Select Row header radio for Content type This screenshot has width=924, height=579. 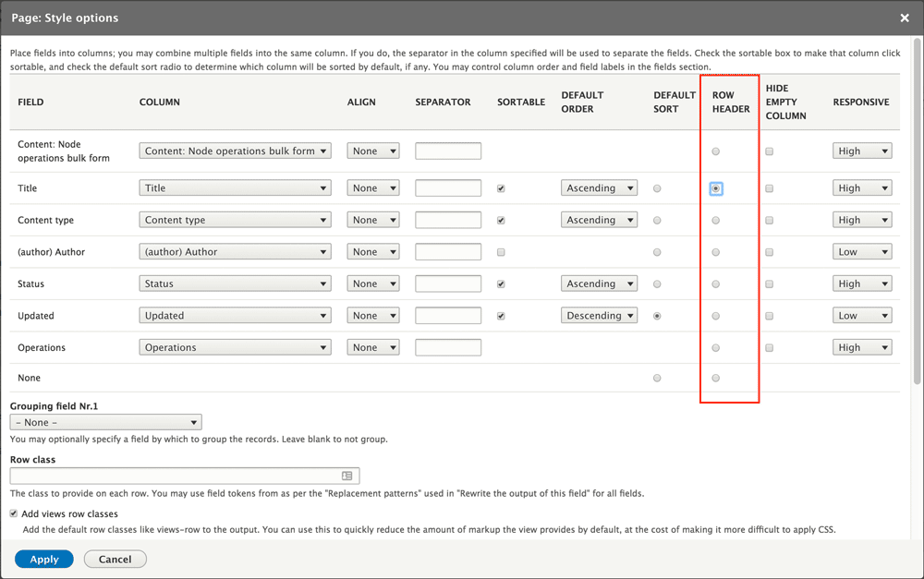[715, 220]
